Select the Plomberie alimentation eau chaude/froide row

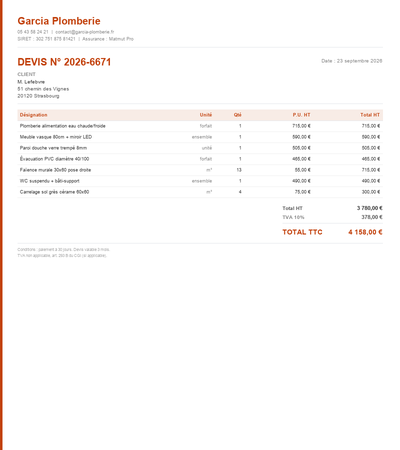200,126
